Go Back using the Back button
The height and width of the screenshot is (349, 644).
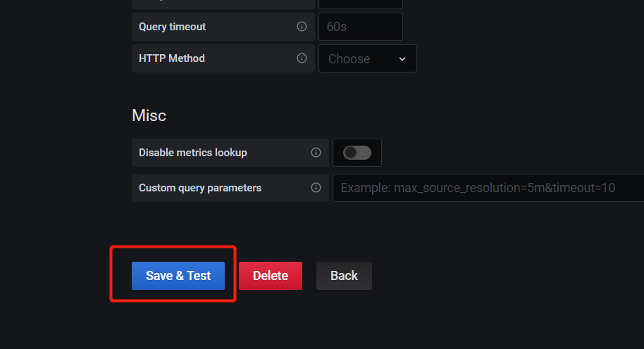pyautogui.click(x=344, y=276)
